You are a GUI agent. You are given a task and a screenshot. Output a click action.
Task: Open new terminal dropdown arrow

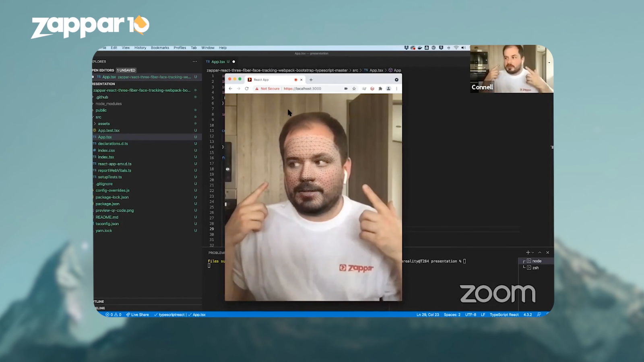point(533,253)
